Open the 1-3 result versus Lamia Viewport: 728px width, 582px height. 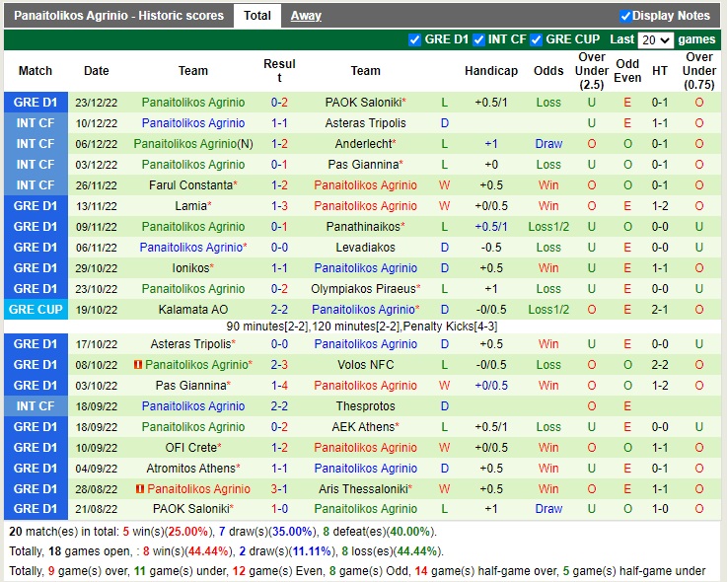click(x=279, y=206)
